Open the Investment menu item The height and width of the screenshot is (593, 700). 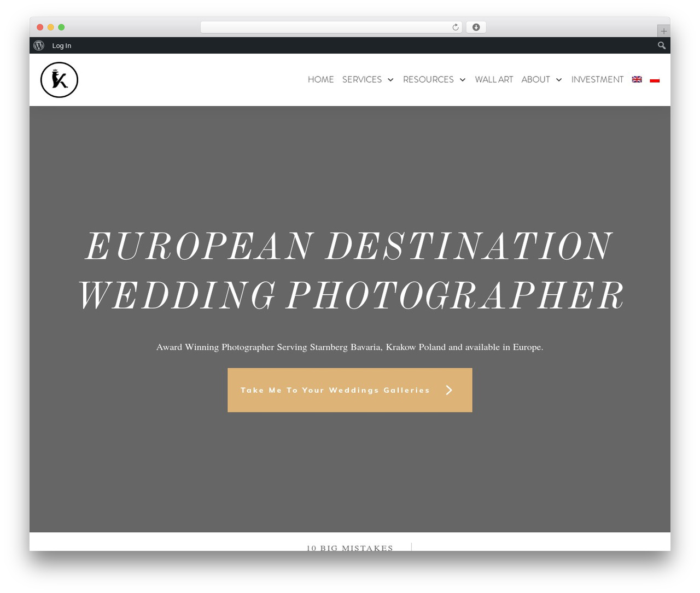(x=597, y=79)
